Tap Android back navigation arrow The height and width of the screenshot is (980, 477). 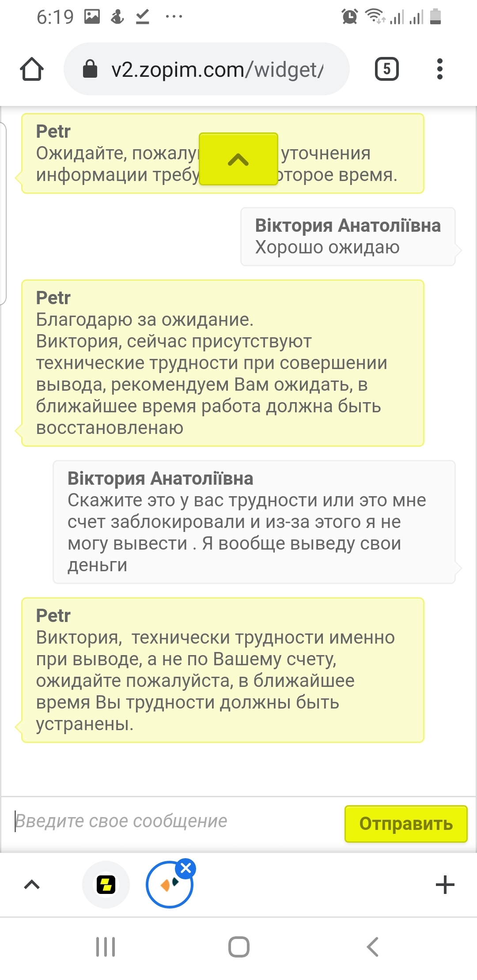click(x=372, y=947)
